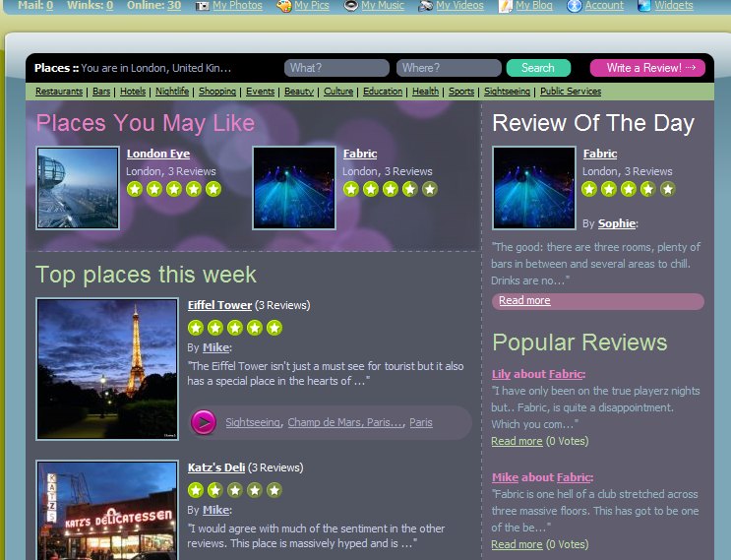
Task: Open reviewer Sophie's profile link
Action: 616,223
